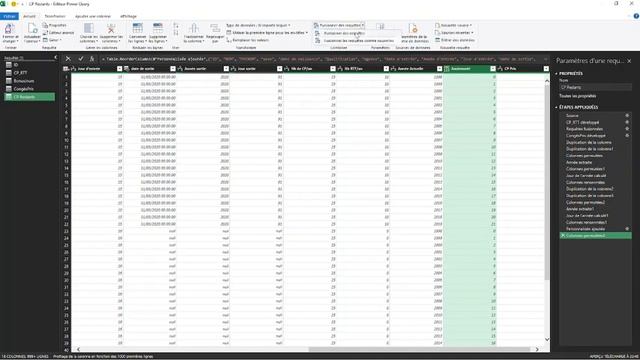Click the vertical scrollbar thumb

tap(547, 182)
